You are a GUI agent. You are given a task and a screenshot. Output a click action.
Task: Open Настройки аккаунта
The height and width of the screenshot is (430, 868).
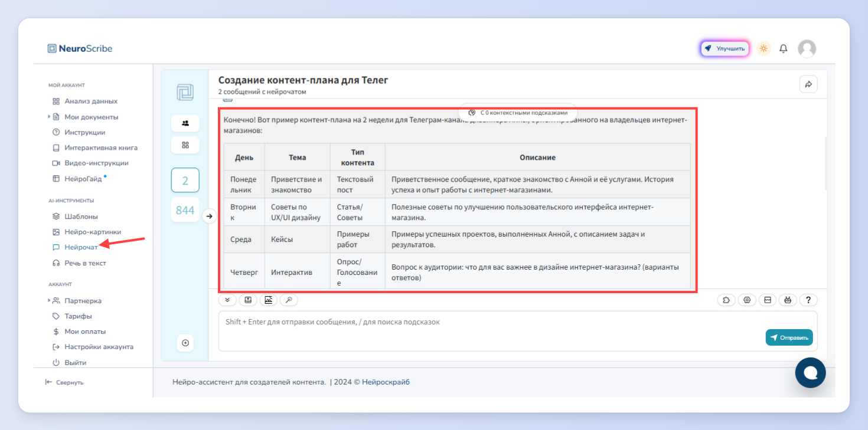click(x=99, y=347)
